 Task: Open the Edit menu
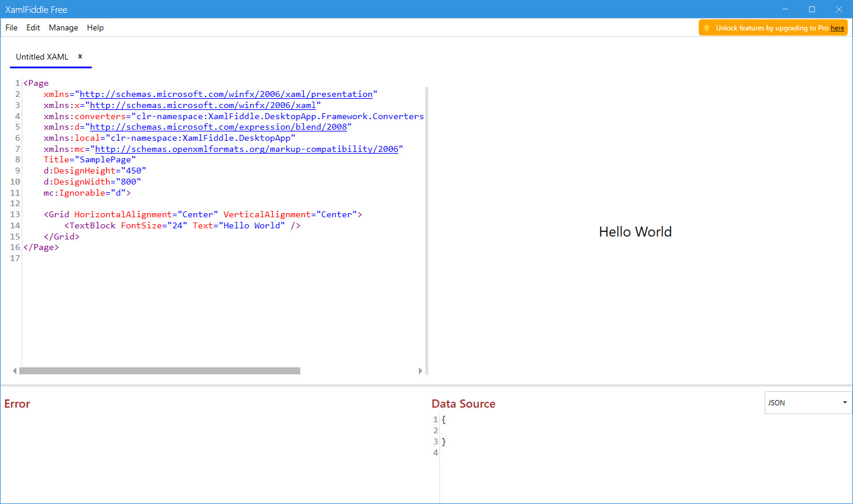coord(33,27)
